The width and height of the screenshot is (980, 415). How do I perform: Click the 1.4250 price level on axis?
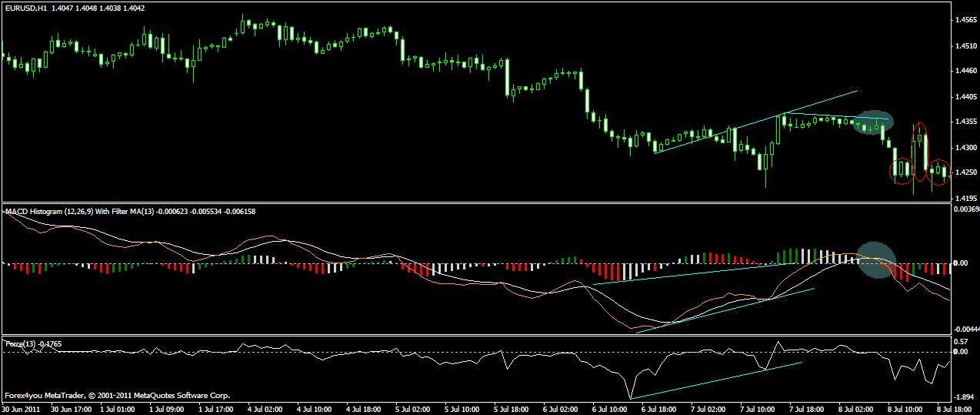pyautogui.click(x=965, y=172)
